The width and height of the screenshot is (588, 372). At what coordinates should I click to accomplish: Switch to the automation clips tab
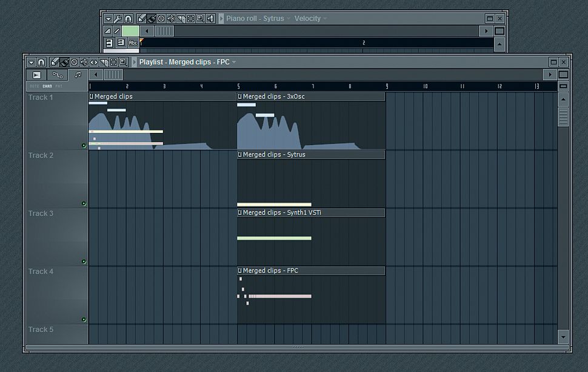click(x=58, y=75)
